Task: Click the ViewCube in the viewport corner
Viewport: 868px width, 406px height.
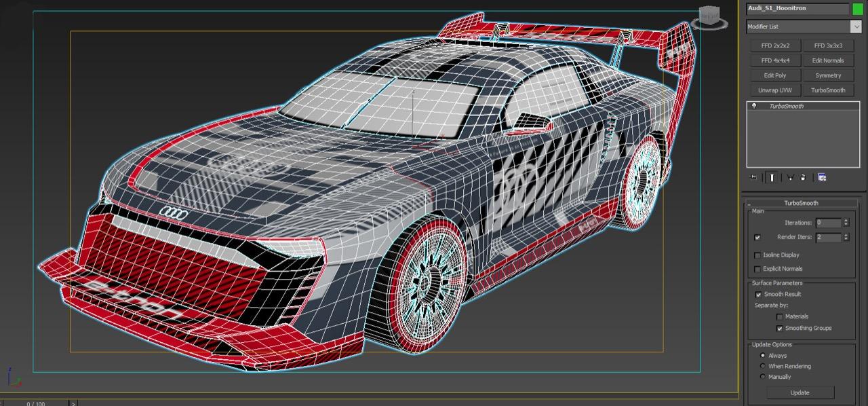Action: coord(710,17)
